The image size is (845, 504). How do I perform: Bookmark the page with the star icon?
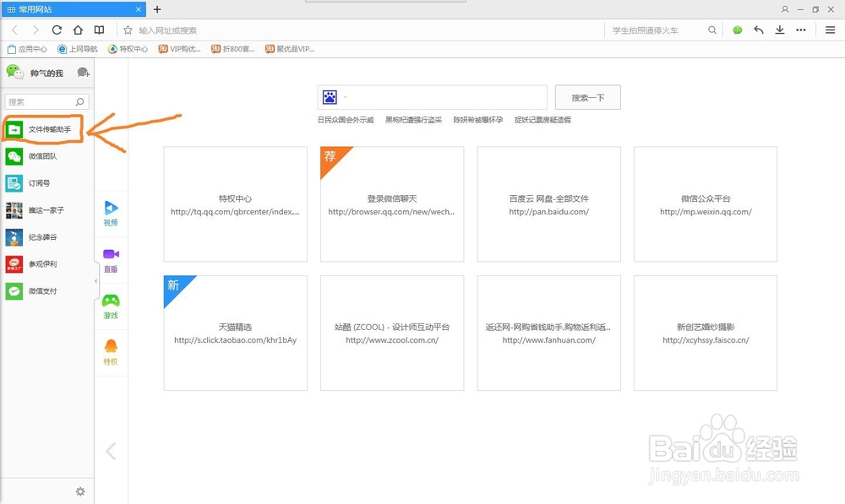click(128, 30)
